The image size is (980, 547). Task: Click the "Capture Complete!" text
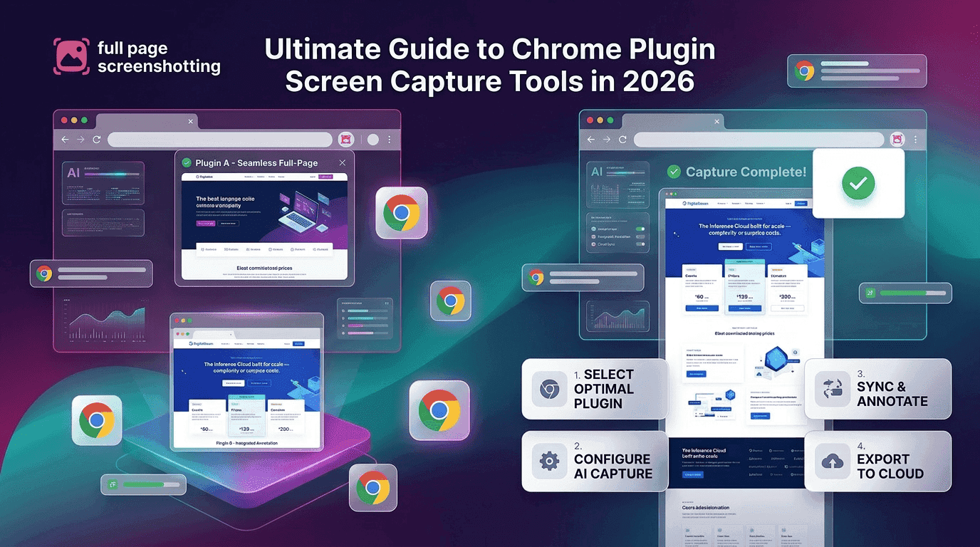(746, 172)
